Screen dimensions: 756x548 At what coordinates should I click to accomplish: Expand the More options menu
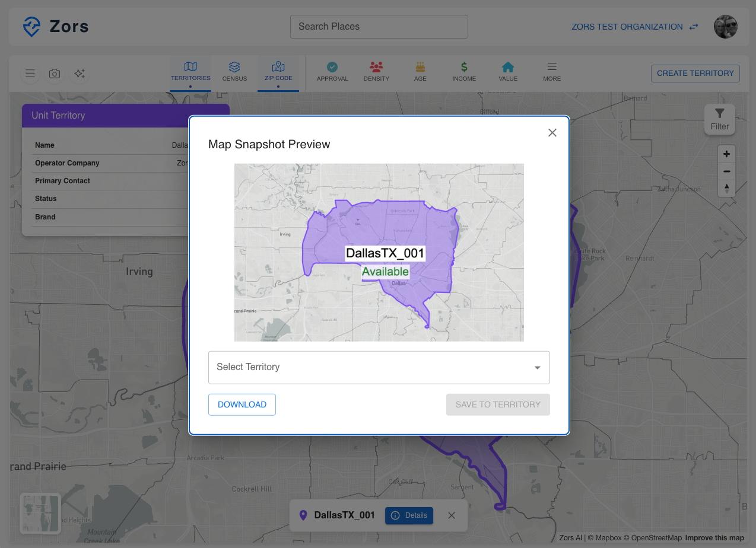coord(552,72)
